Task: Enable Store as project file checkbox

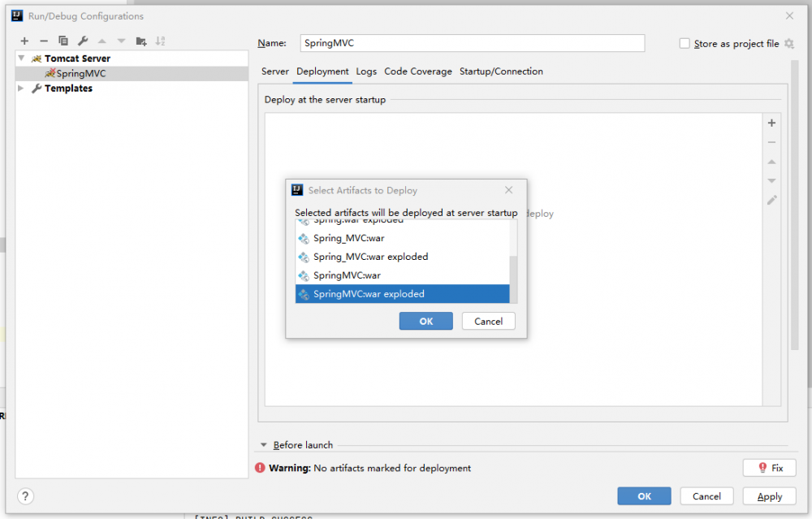Action: click(685, 44)
